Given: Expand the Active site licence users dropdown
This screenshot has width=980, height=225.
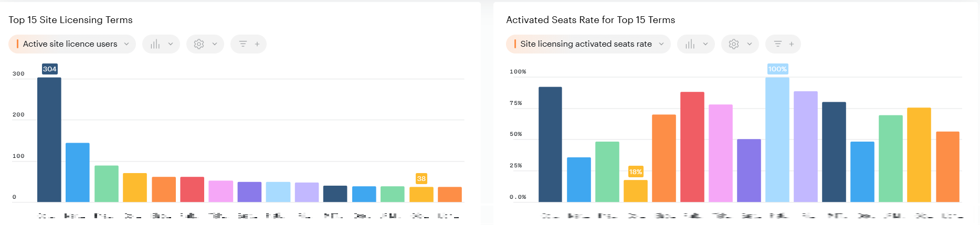Looking at the screenshot, I should [x=127, y=44].
